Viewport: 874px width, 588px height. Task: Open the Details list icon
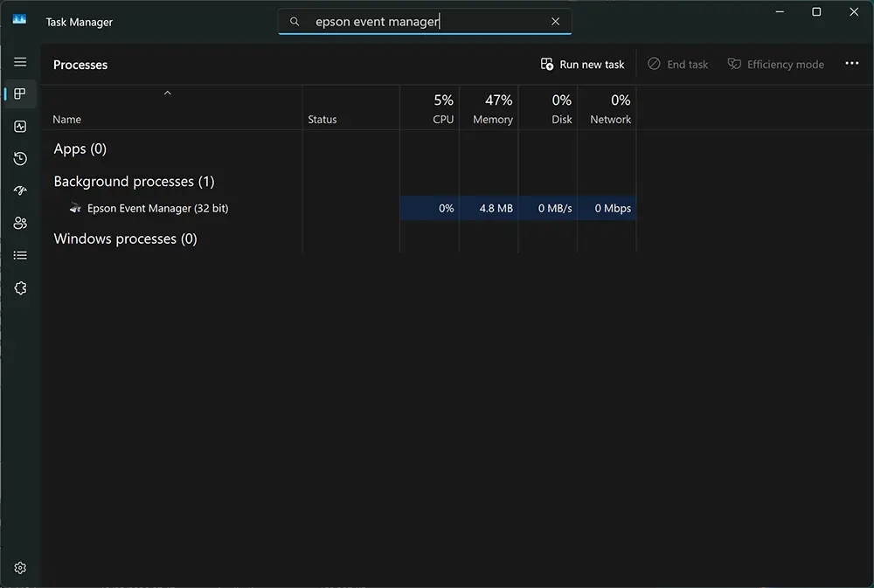coord(20,255)
